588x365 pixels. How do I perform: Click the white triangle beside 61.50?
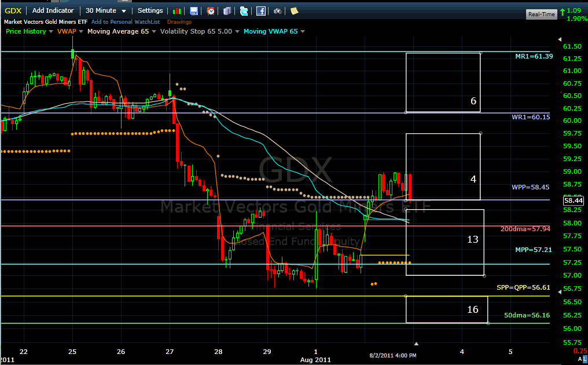560,39
